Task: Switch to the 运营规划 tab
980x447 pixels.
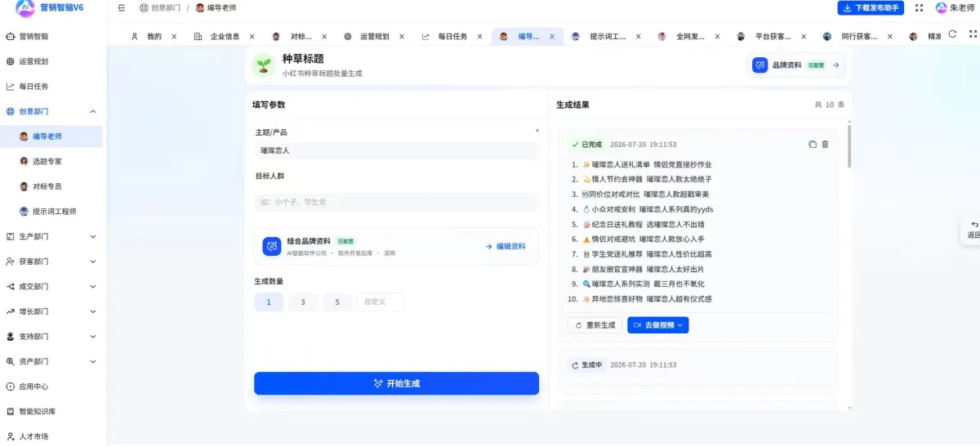Action: [x=372, y=37]
